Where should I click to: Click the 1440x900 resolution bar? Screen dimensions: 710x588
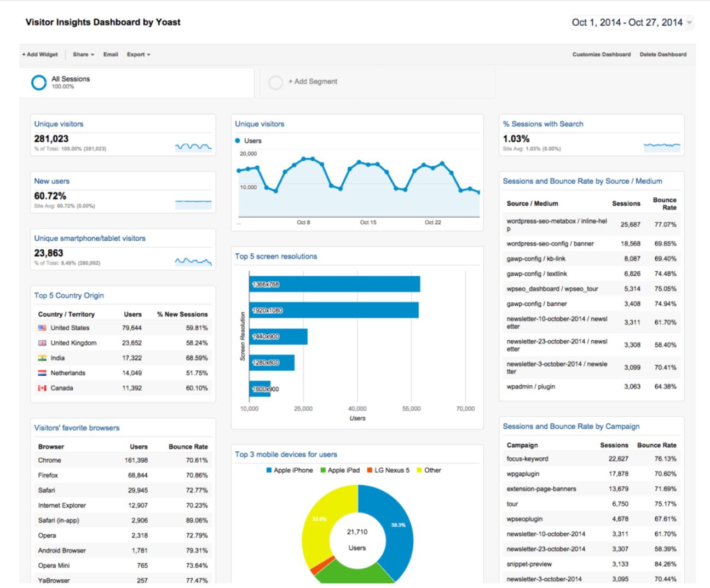[278, 336]
